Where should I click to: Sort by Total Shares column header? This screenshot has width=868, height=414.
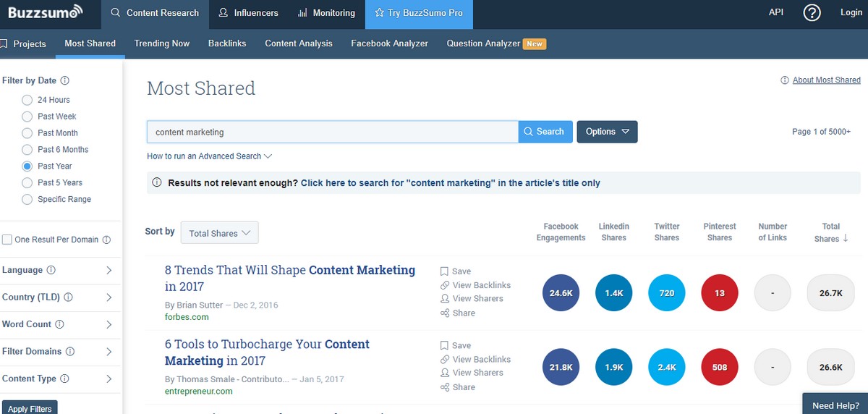coord(831,232)
